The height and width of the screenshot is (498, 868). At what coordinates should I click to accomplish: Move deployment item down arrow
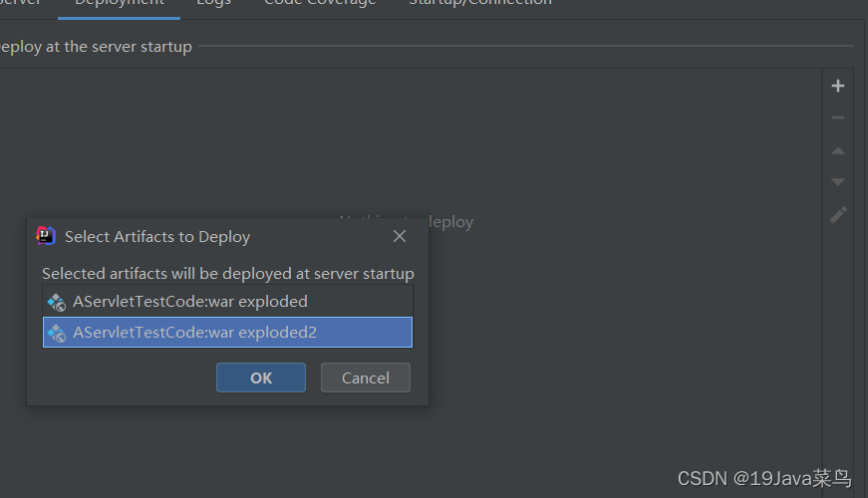[x=838, y=181]
